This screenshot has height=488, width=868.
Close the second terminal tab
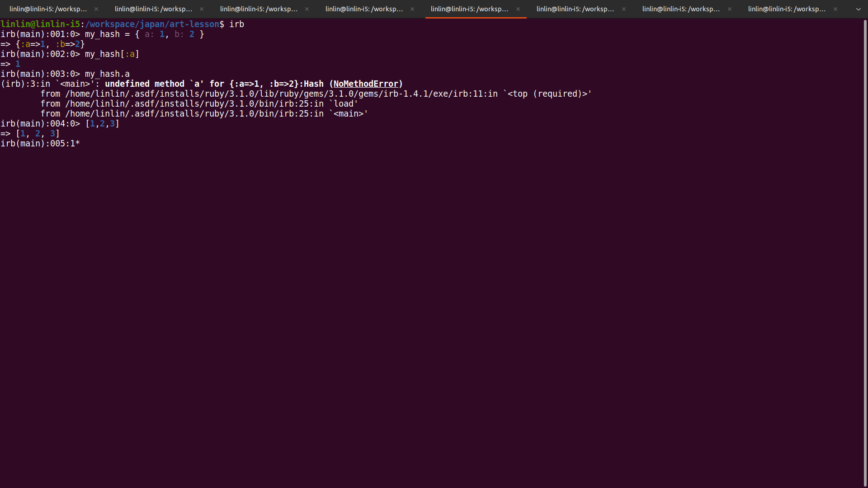pos(201,9)
